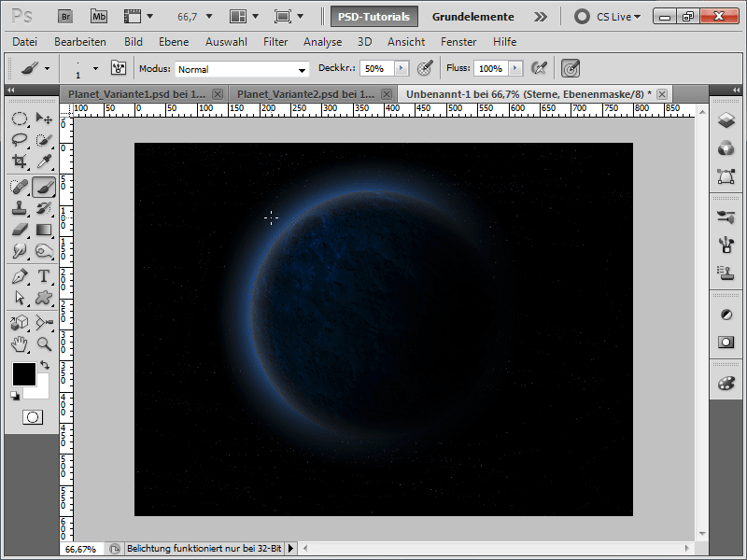Swap foreground and background colors
The height and width of the screenshot is (560, 747).
coord(45,365)
